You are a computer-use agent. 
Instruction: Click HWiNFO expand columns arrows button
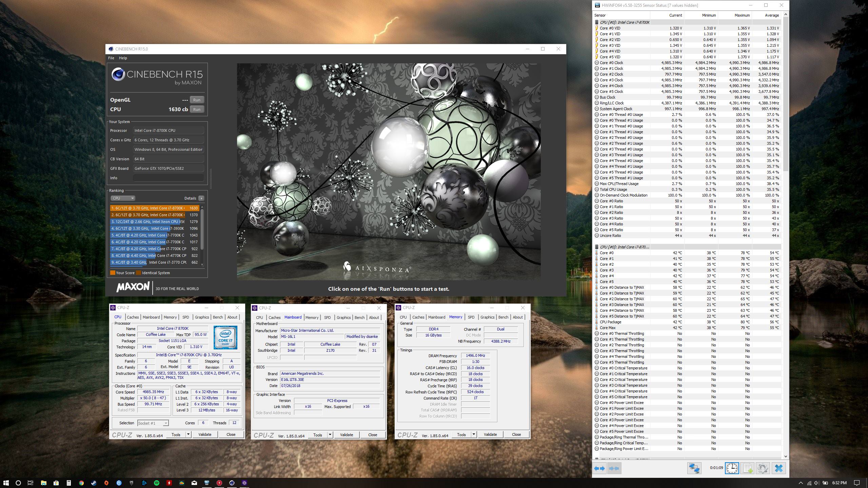point(599,468)
